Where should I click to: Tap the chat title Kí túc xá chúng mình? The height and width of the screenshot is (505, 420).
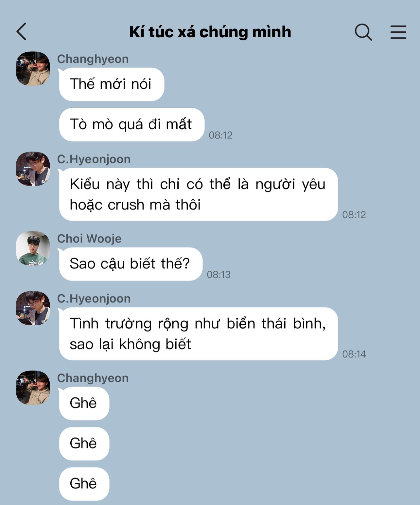(x=210, y=32)
